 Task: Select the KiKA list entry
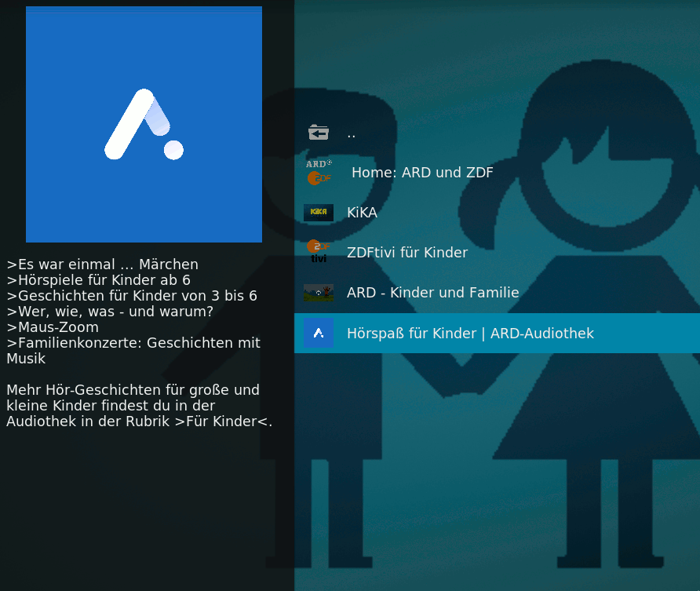click(x=497, y=213)
